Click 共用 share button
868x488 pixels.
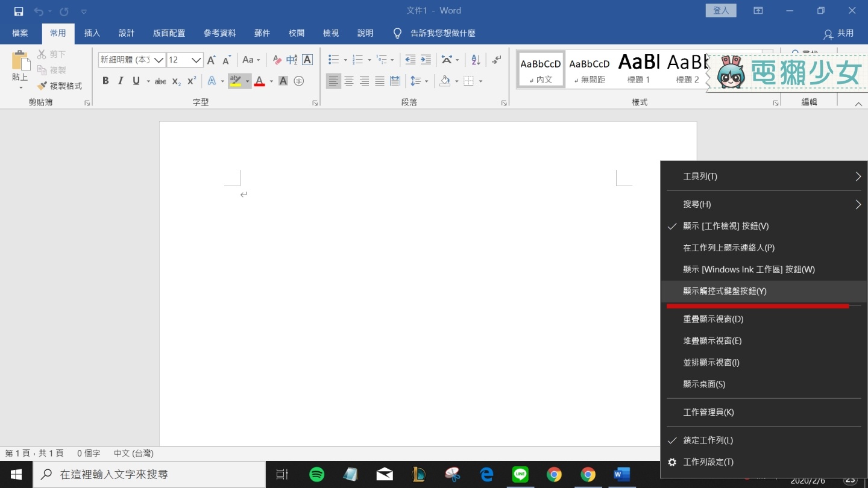click(x=839, y=33)
